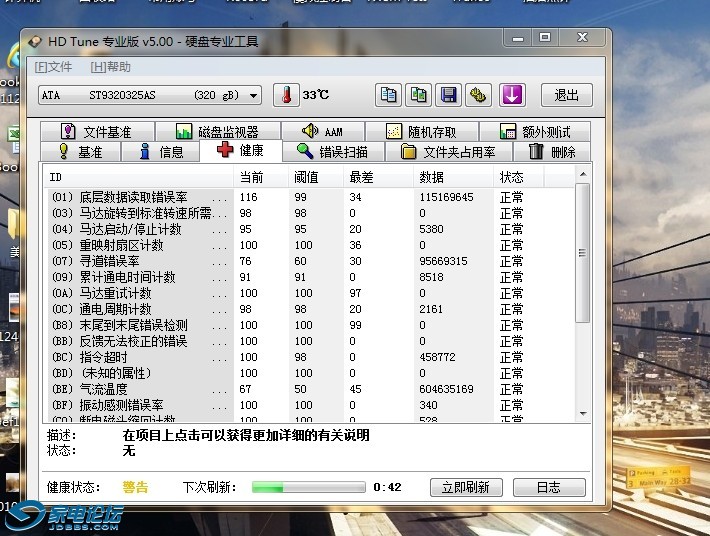Click the 退出 exit button
Viewport: 710px width, 536px height.
pyautogui.click(x=566, y=95)
